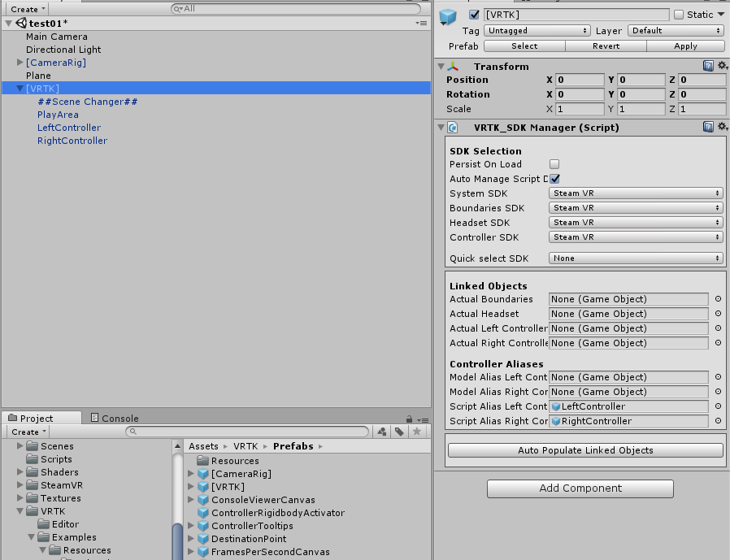Open the Quick select SDK dropdown
Viewport: 730px width, 560px height.
pyautogui.click(x=636, y=258)
